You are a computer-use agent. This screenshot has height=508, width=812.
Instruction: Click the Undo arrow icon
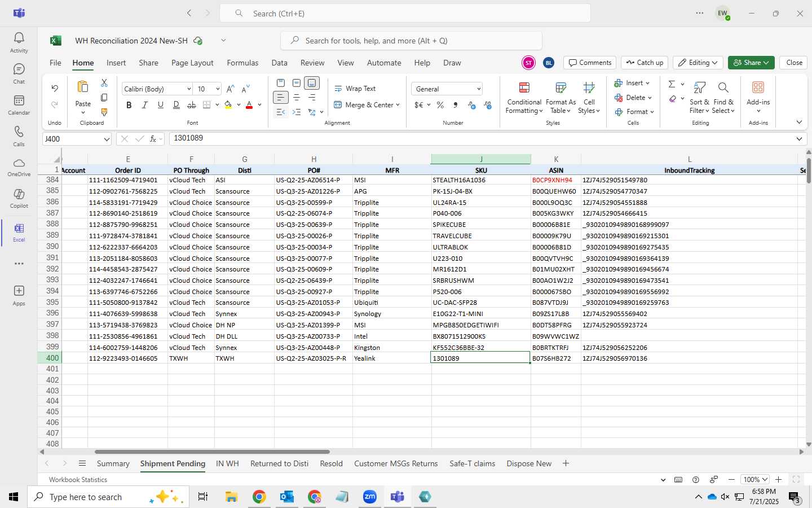pyautogui.click(x=55, y=88)
